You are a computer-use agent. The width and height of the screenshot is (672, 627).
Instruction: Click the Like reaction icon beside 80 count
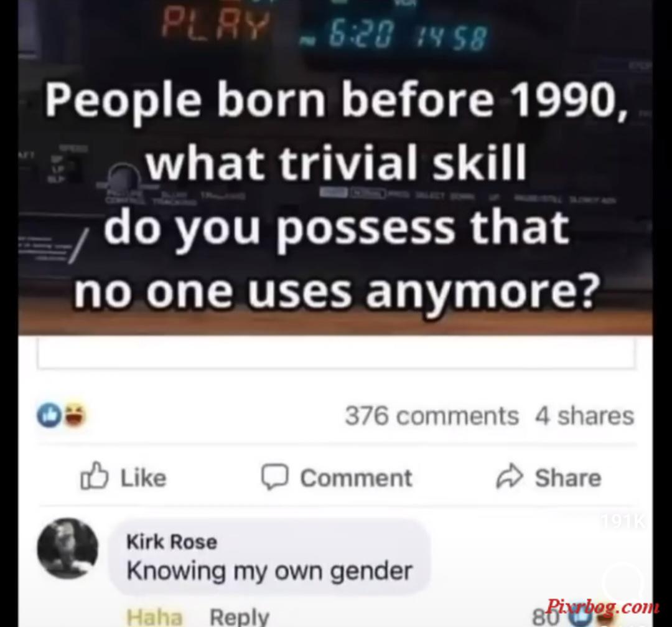point(582,618)
